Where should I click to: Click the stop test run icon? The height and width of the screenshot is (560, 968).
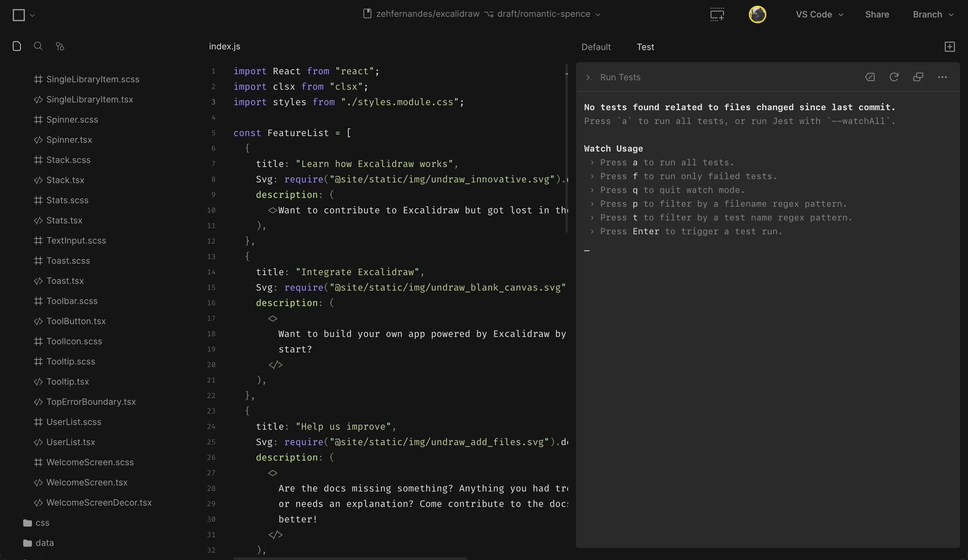click(x=869, y=77)
